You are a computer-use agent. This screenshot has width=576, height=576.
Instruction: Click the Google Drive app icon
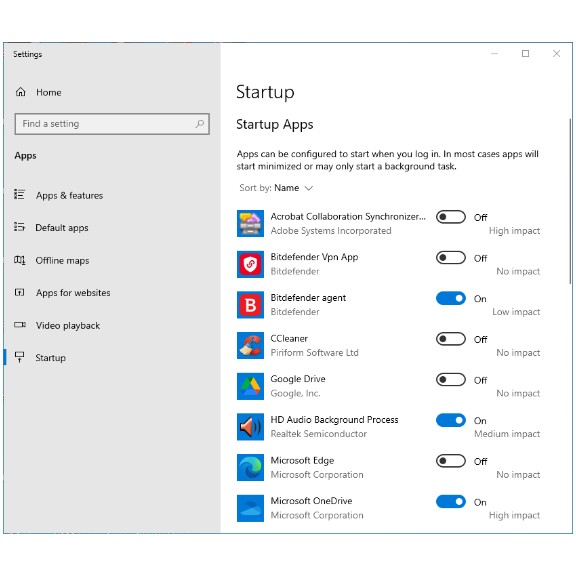pos(250,386)
